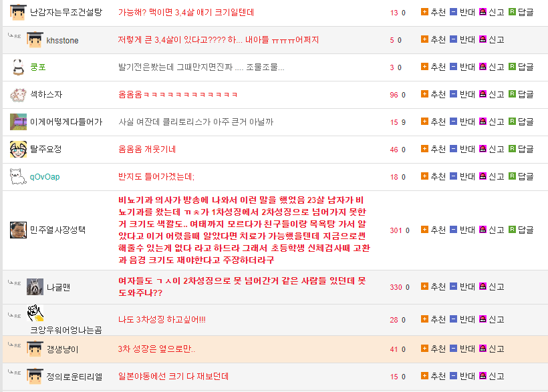Click 답글 reply icon on 탈주요정's comment
The image size is (548, 392).
click(512, 149)
